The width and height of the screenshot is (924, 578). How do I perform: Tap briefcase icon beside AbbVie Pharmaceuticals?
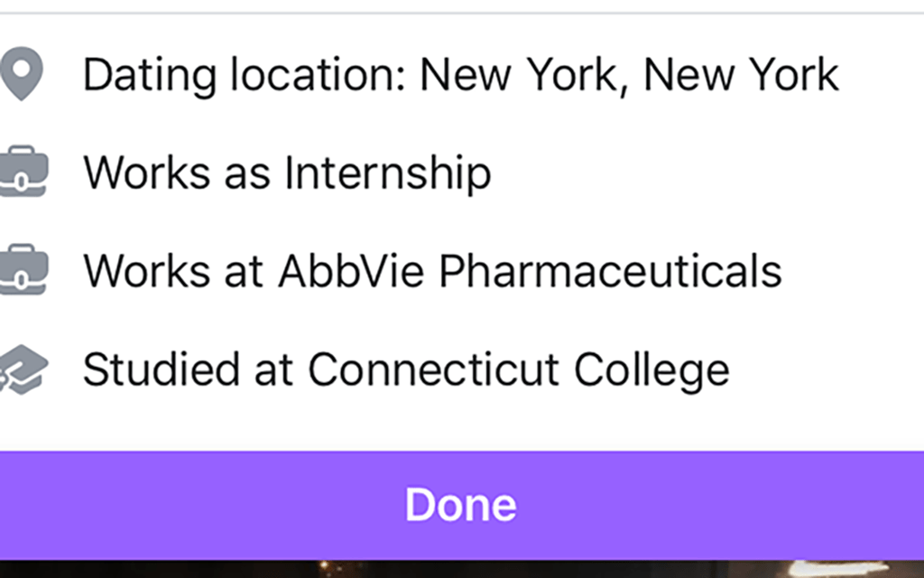(22, 270)
